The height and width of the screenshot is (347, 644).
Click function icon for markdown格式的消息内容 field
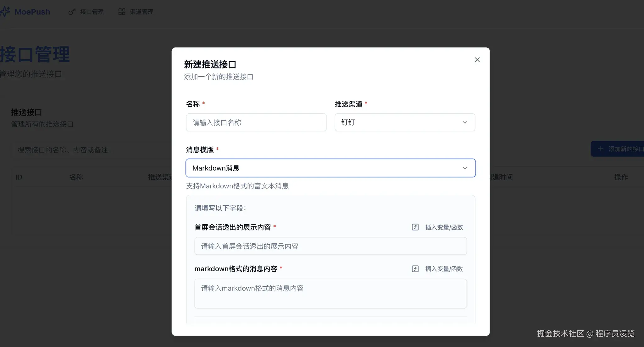(x=415, y=269)
